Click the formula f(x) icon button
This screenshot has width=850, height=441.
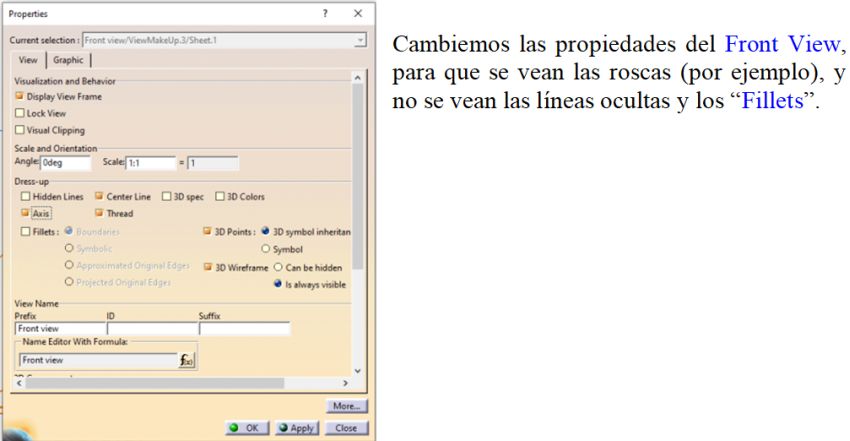(x=186, y=360)
